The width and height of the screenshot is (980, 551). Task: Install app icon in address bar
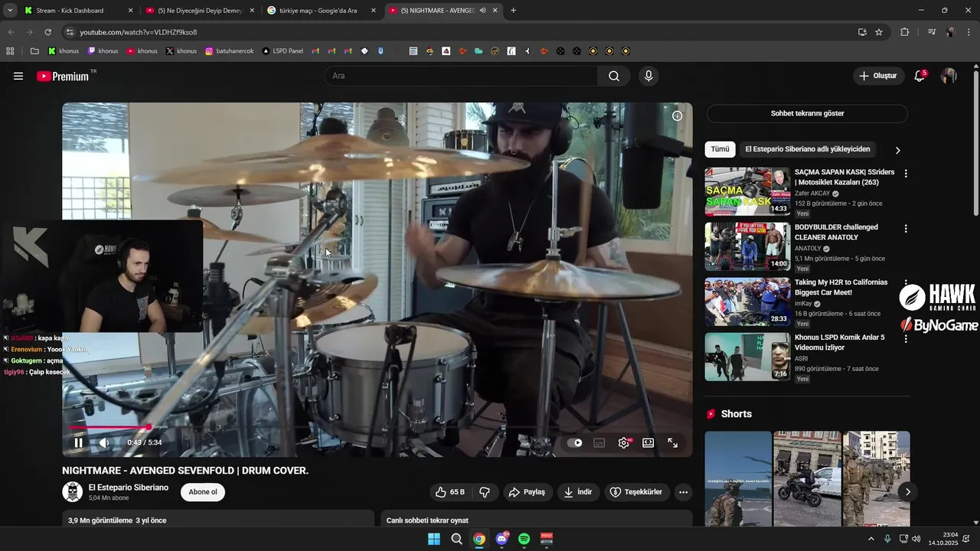[x=862, y=32]
